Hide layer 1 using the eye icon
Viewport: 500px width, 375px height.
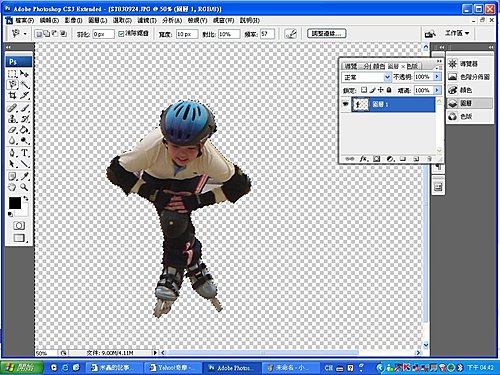[x=346, y=104]
